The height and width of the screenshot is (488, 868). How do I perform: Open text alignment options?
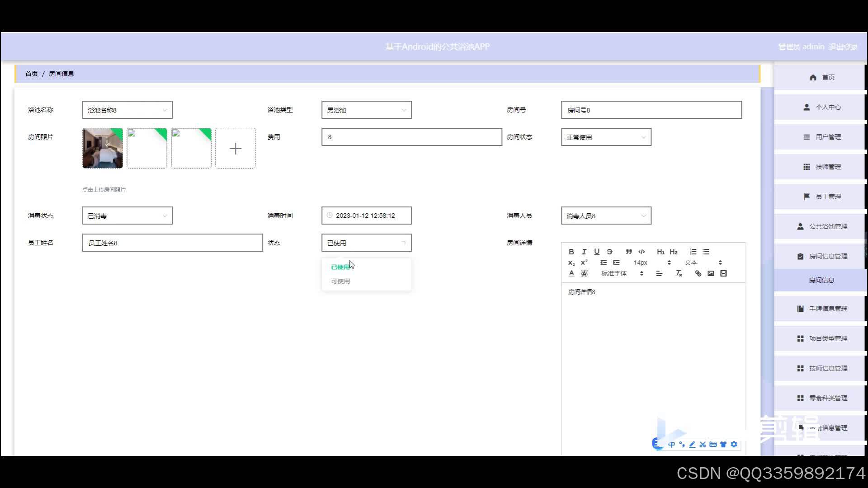tap(659, 273)
